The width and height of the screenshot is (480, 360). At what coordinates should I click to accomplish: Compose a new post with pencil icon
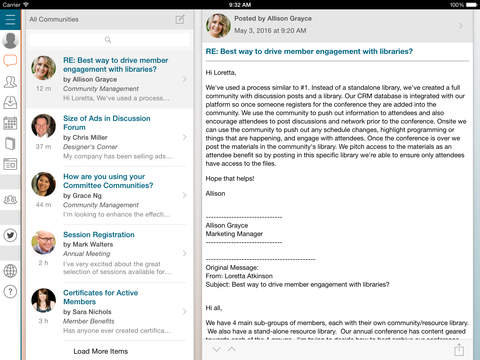pyautogui.click(x=180, y=19)
